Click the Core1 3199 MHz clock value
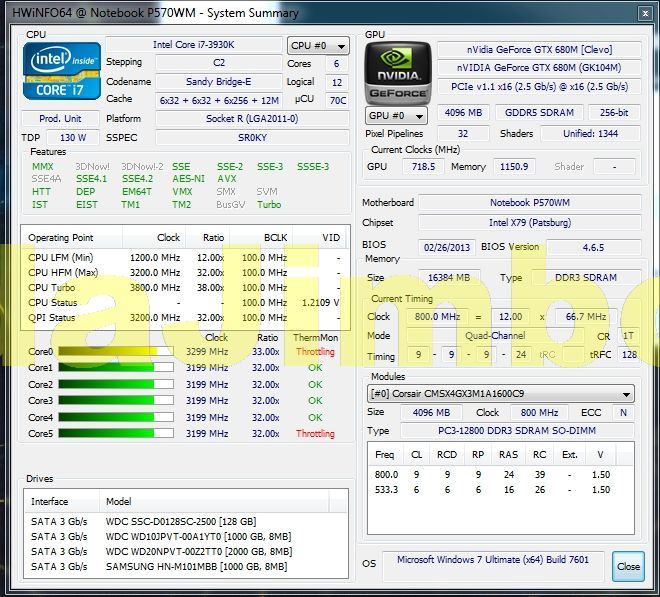This screenshot has width=660, height=597. [x=207, y=368]
